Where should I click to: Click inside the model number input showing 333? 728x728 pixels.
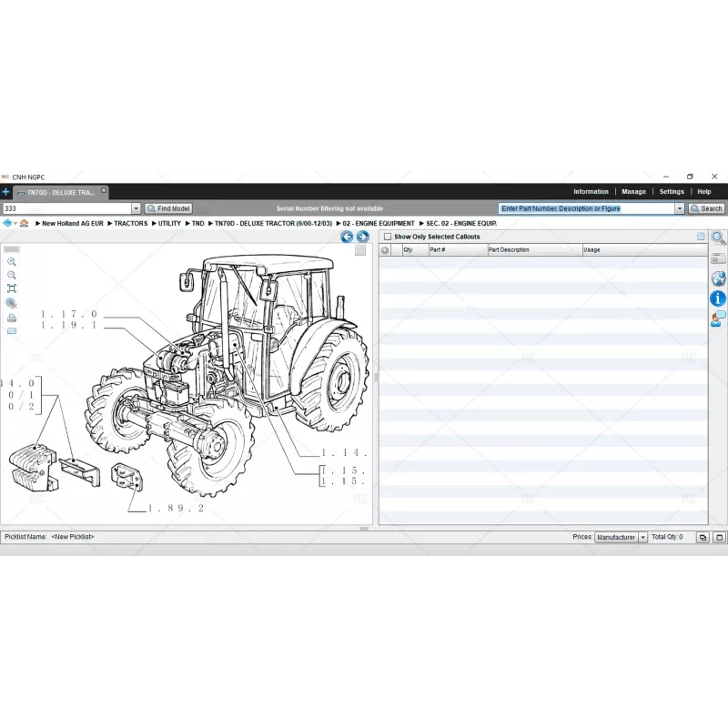[64, 207]
